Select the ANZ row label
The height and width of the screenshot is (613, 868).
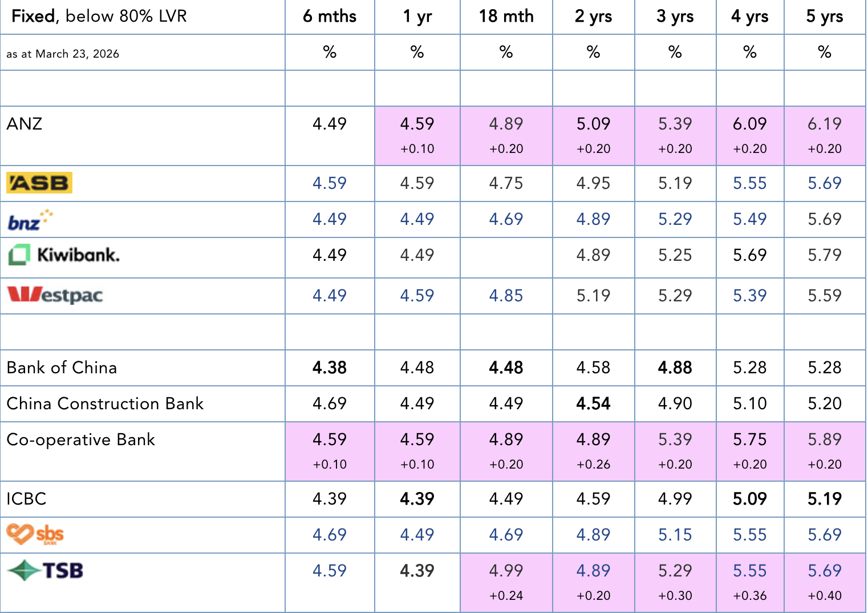pos(25,124)
